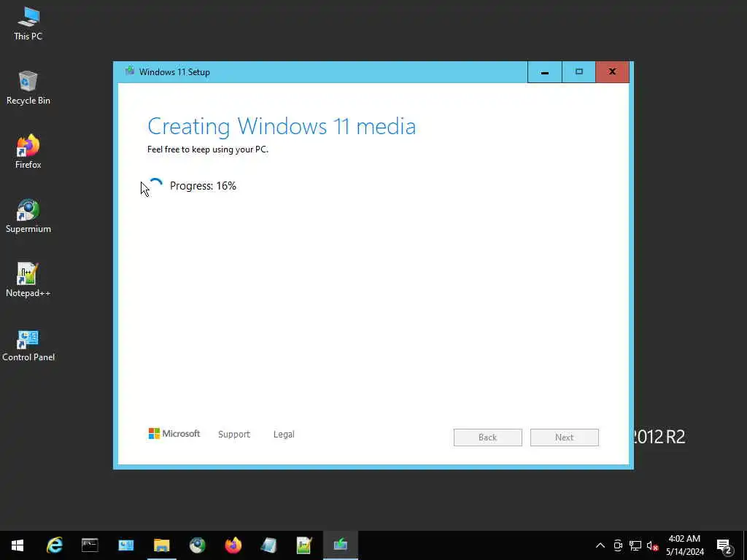
Task: Click the Back button in Setup
Action: [487, 437]
